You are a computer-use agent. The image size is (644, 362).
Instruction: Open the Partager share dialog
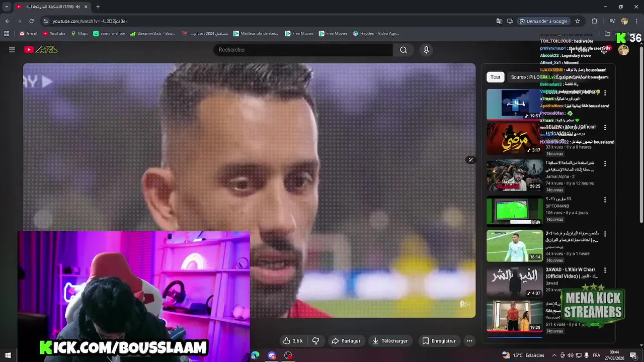346,341
